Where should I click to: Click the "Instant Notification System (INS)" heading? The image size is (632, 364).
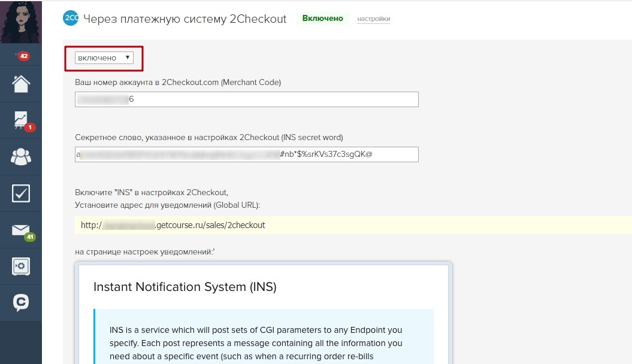click(185, 287)
